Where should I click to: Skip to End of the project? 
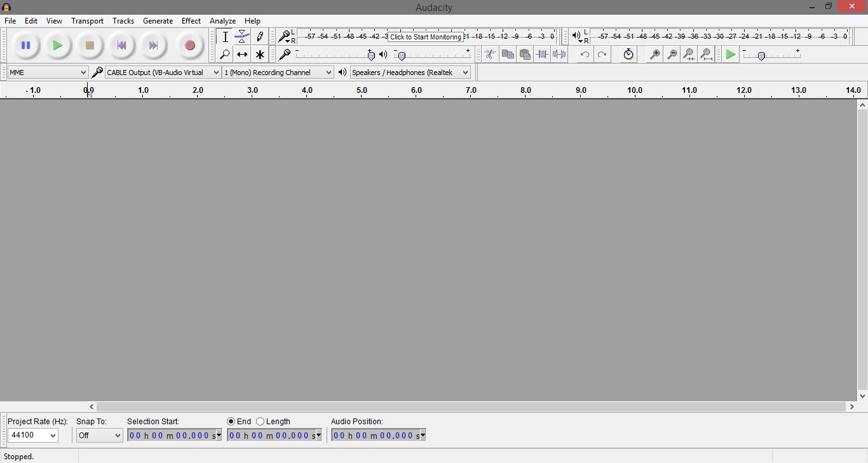coord(153,46)
